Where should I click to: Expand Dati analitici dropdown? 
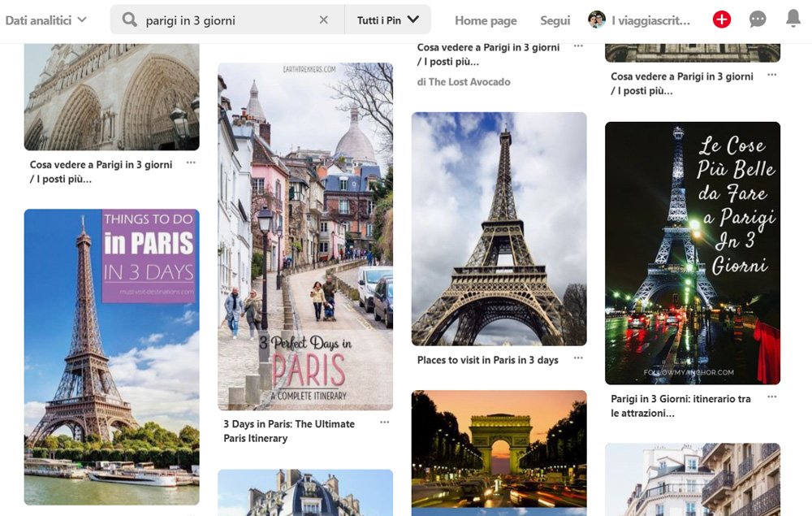click(x=45, y=20)
